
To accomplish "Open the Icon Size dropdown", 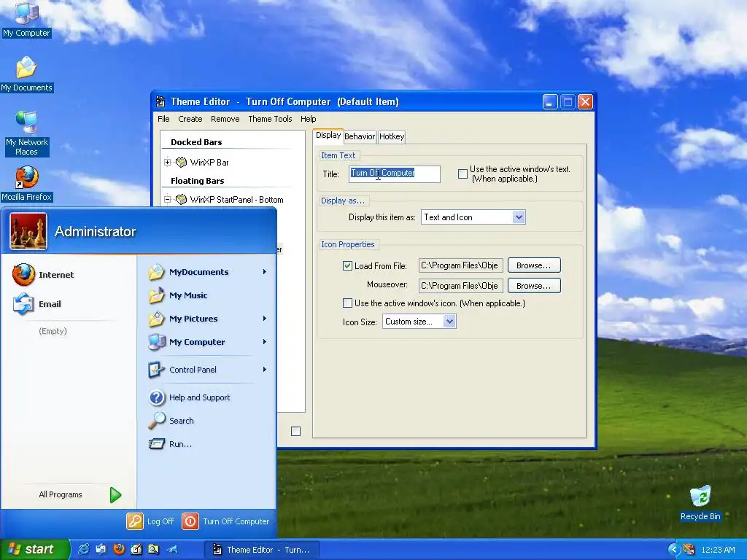I will (x=449, y=322).
